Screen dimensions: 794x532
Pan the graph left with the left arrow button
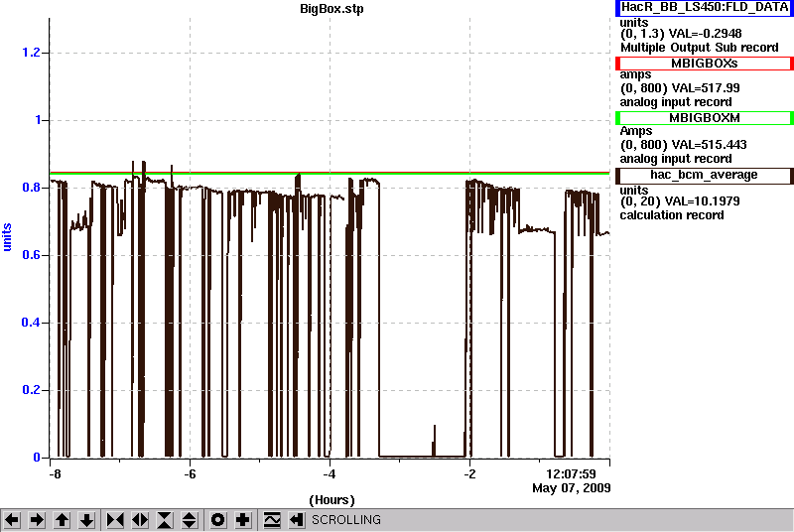[12, 520]
